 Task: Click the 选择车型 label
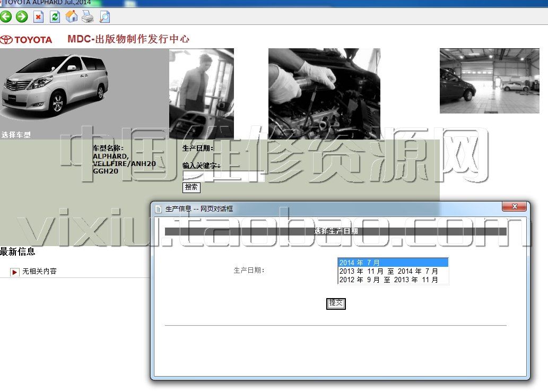[16, 135]
